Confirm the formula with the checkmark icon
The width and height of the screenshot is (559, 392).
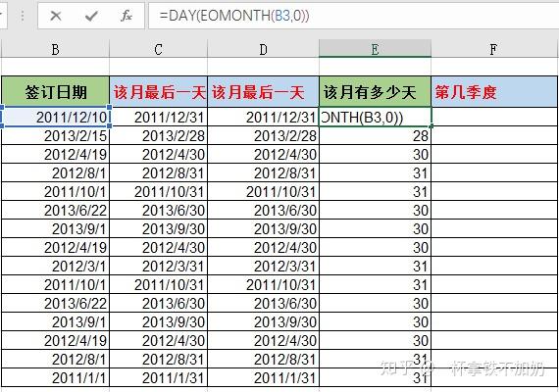tap(91, 16)
